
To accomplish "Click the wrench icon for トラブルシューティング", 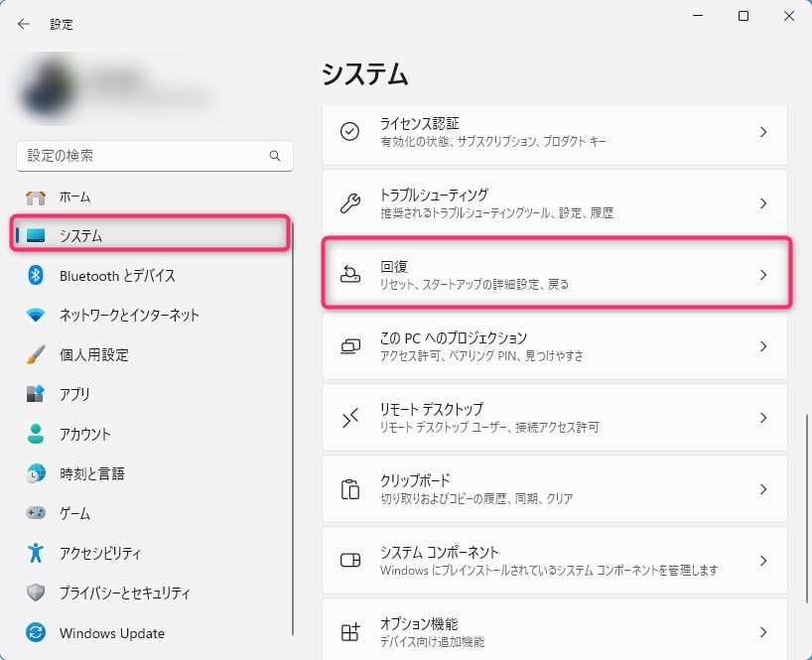I will coord(349,203).
